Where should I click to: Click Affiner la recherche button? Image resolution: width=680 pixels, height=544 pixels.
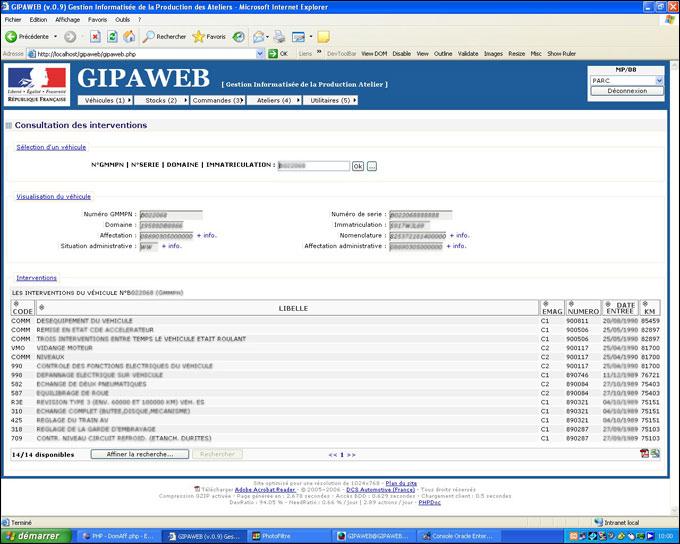[x=139, y=454]
